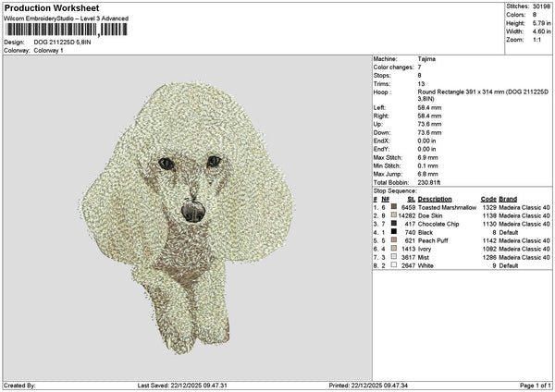Click the Zoom value '1:1'
The width and height of the screenshot is (555, 392).
coord(536,40)
